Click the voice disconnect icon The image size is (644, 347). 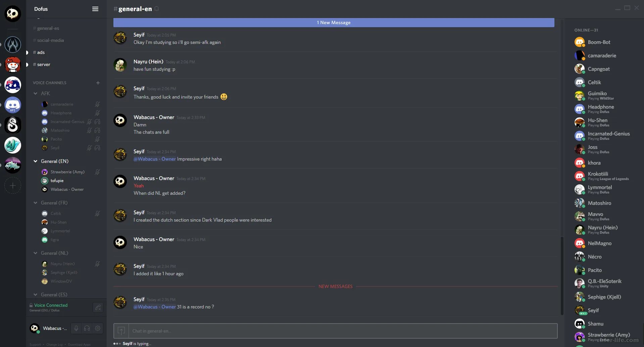coord(98,307)
